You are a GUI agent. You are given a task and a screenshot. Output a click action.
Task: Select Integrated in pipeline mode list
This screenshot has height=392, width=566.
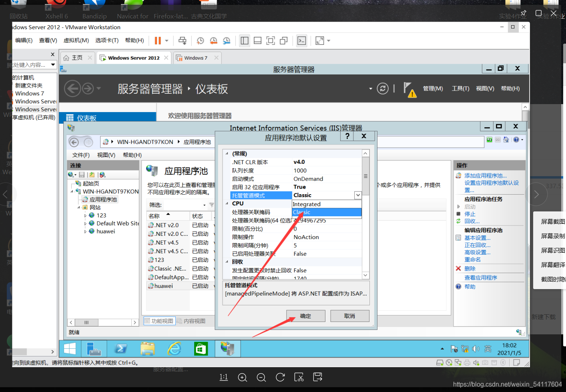(327, 204)
